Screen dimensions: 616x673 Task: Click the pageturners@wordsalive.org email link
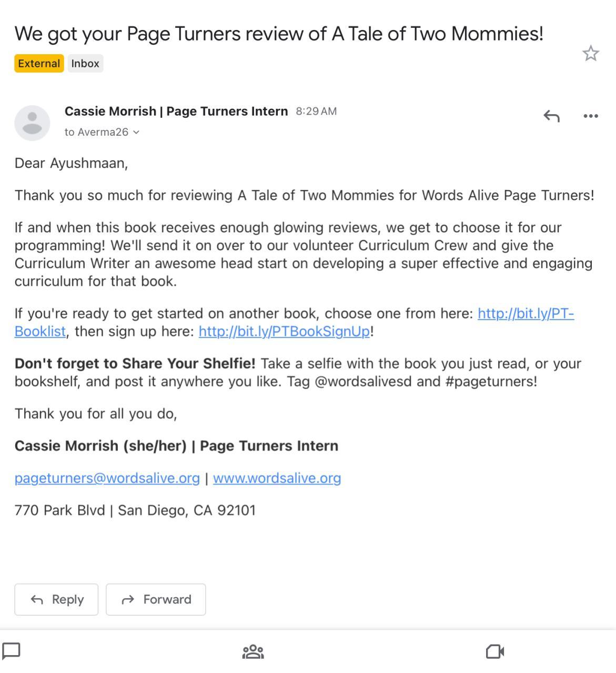point(107,478)
